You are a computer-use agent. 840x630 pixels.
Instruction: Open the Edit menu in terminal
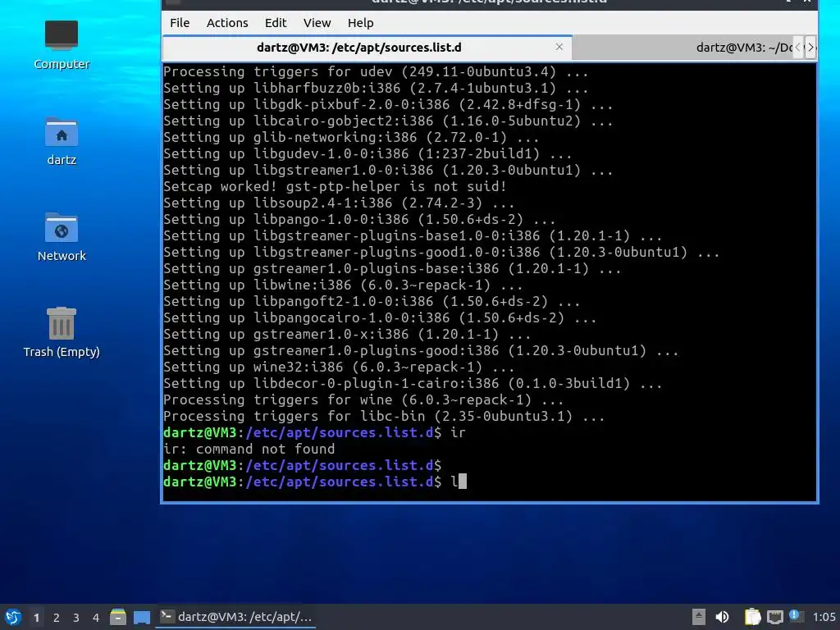click(276, 23)
